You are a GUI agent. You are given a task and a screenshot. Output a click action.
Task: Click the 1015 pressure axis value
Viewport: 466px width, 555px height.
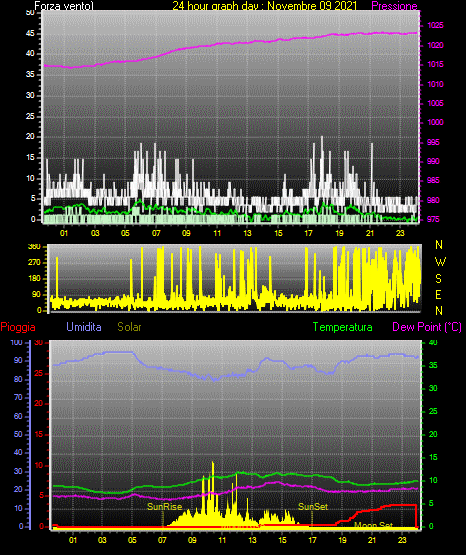point(435,64)
